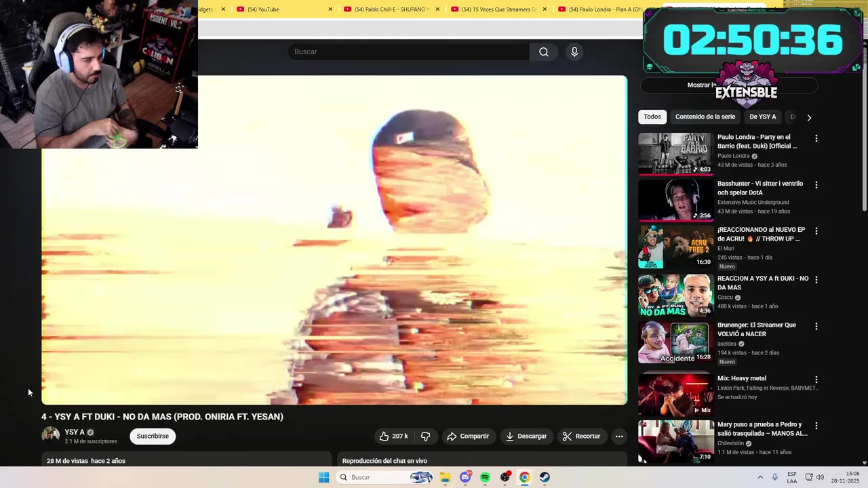This screenshot has width=868, height=488.
Task: Open options menu for Mary puso a prueba video
Action: pos(816,426)
